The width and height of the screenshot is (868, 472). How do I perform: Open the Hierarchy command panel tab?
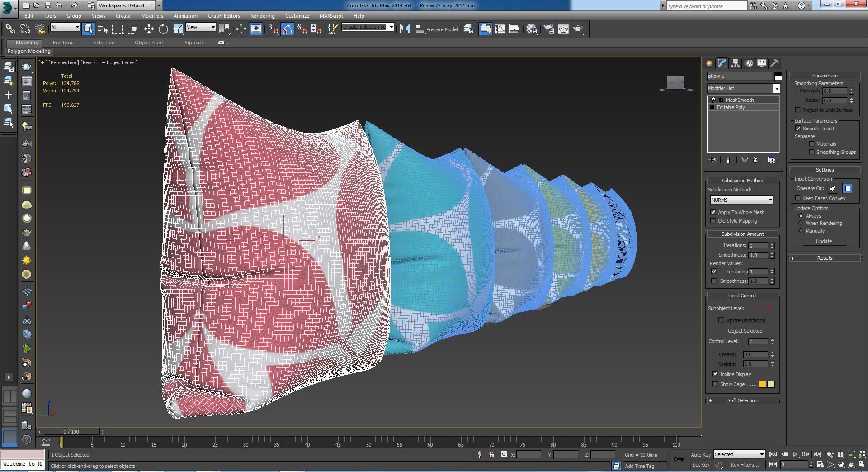coord(736,63)
